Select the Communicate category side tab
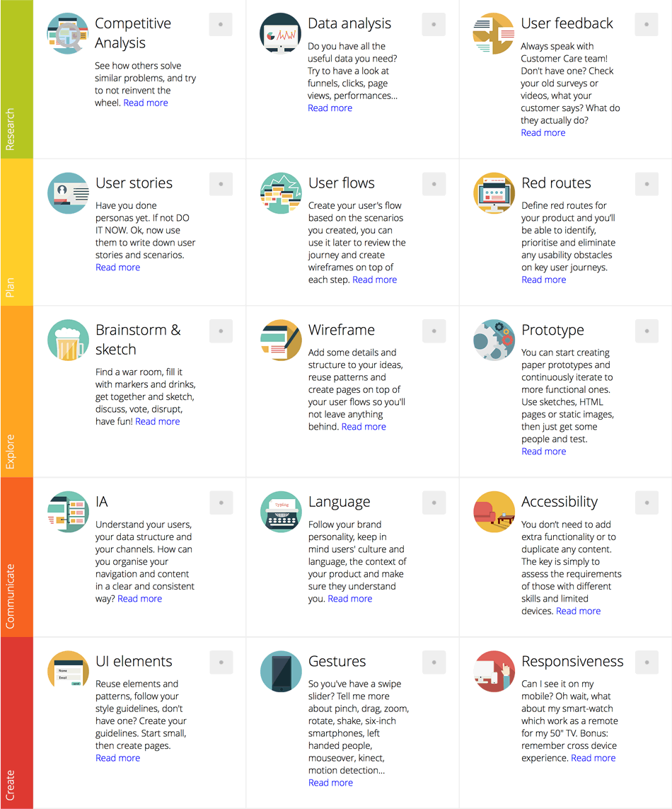The height and width of the screenshot is (809, 672). pos(16,557)
